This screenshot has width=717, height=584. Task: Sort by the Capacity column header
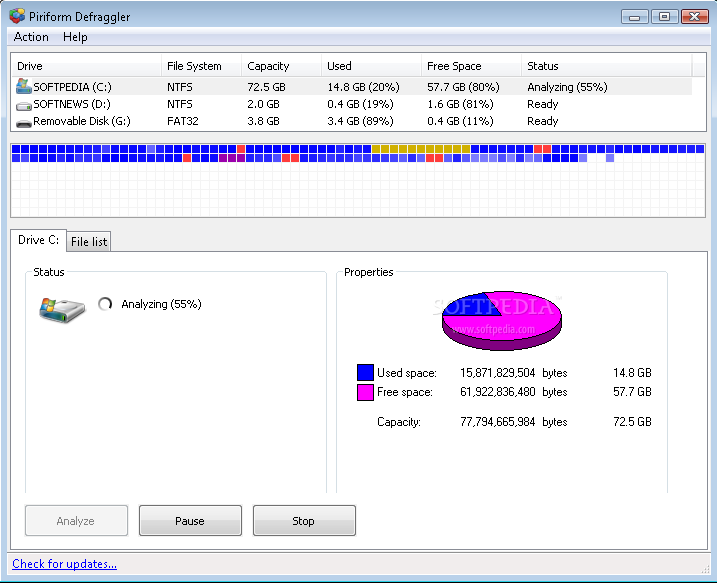[x=281, y=66]
